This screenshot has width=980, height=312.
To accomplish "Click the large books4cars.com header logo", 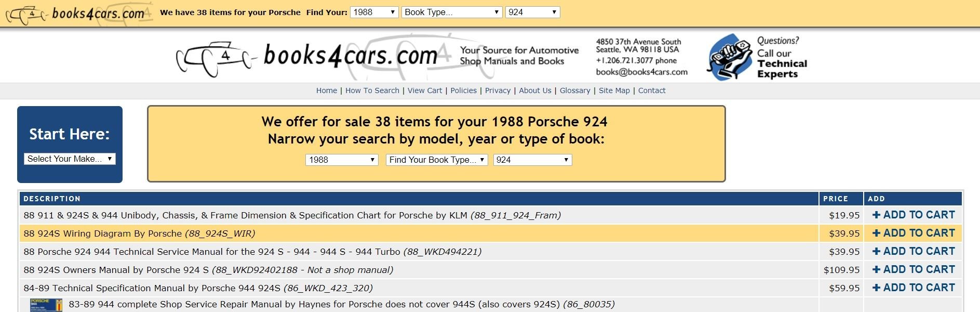I will [x=306, y=57].
